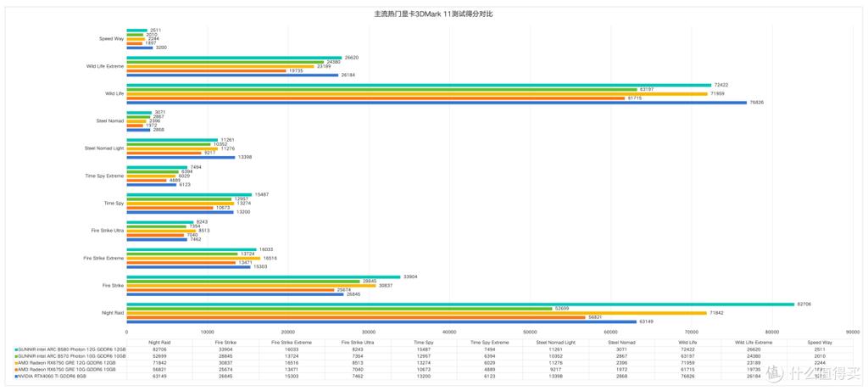Click the orange RX6750 GRE 10G legend swatch

coord(17,369)
